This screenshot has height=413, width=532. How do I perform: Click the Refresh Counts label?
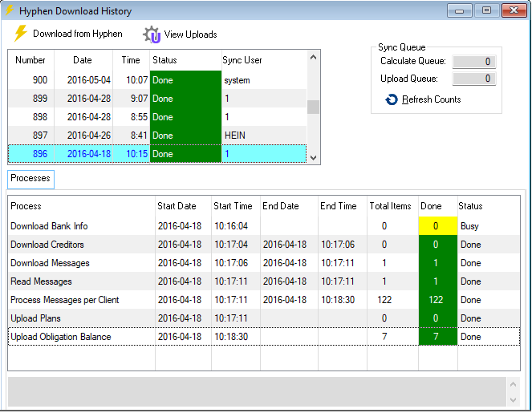point(431,99)
